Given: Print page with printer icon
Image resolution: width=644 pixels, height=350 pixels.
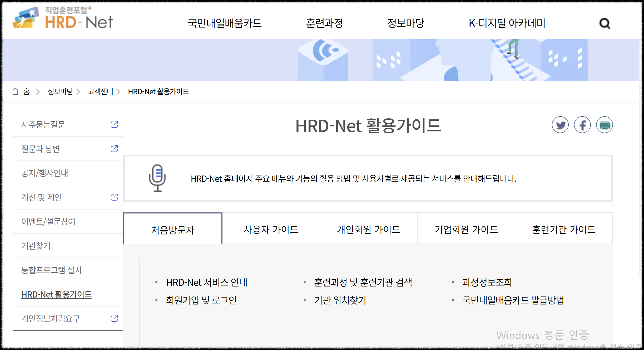Looking at the screenshot, I should tap(604, 125).
